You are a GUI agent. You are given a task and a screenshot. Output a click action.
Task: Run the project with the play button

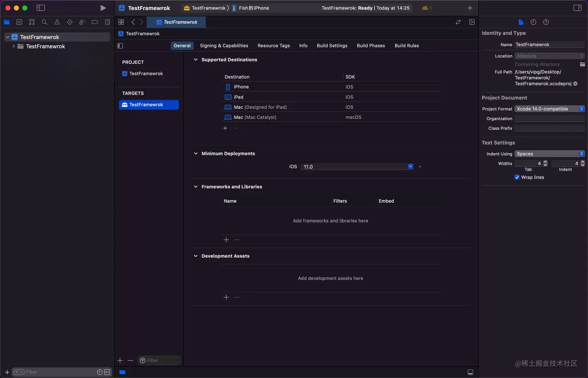coord(103,8)
